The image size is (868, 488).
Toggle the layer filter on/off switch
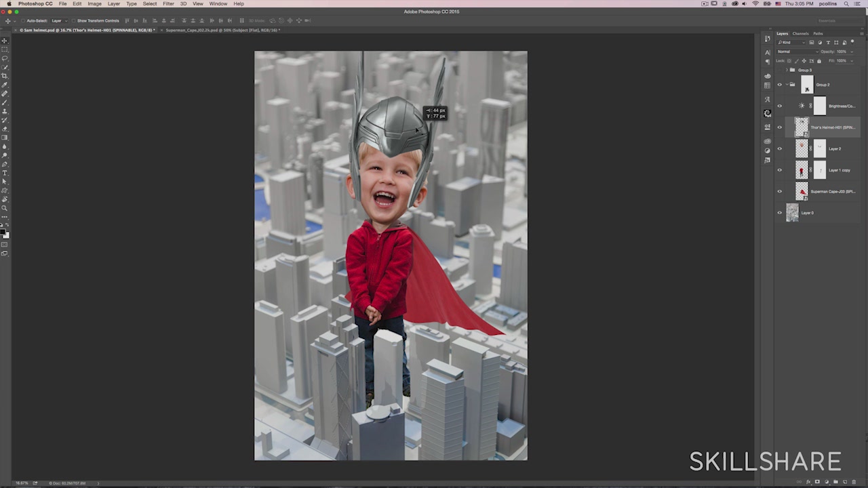[852, 42]
